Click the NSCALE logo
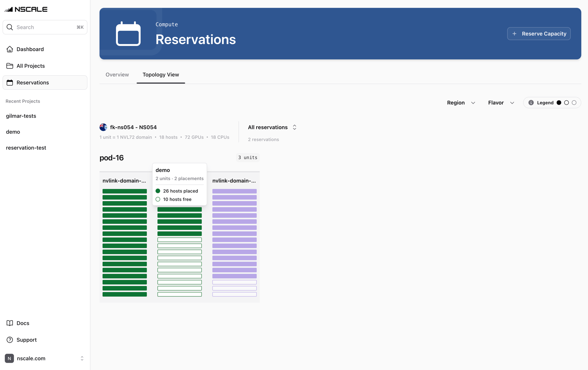The width and height of the screenshot is (588, 370). pos(26,9)
